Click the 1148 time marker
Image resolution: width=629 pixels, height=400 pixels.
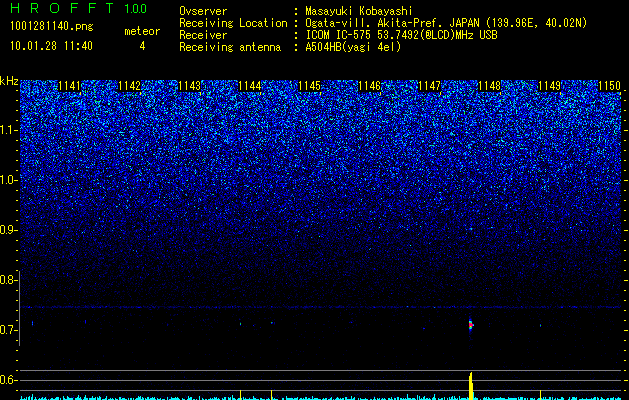pos(489,86)
